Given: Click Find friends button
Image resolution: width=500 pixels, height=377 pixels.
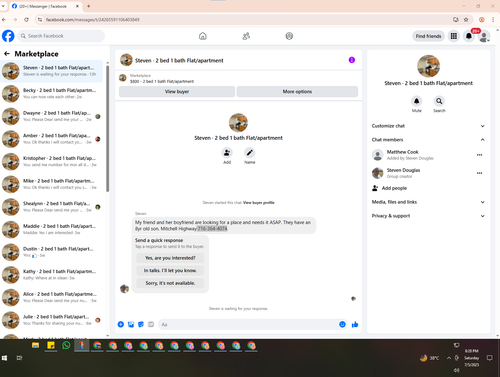Looking at the screenshot, I should pyautogui.click(x=428, y=36).
